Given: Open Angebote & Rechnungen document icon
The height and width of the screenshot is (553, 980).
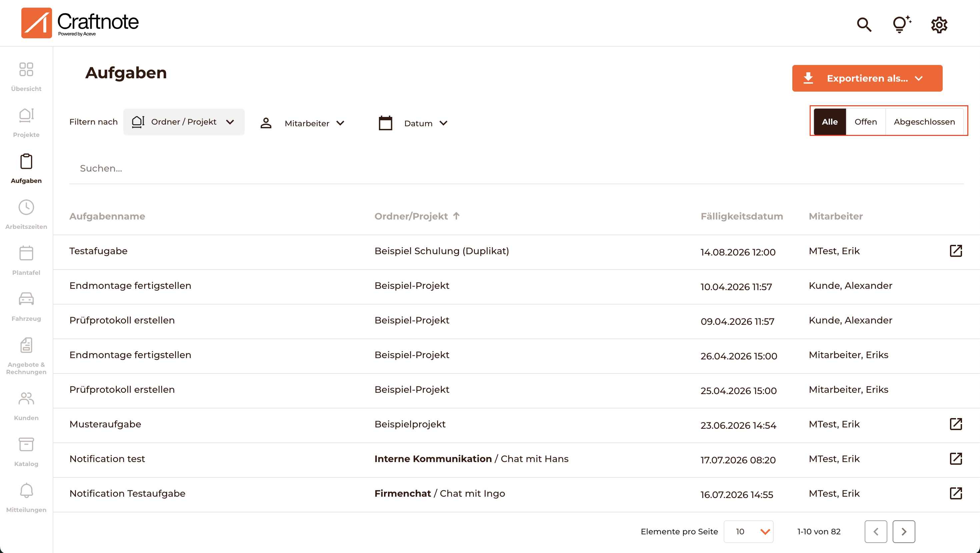Looking at the screenshot, I should point(26,345).
